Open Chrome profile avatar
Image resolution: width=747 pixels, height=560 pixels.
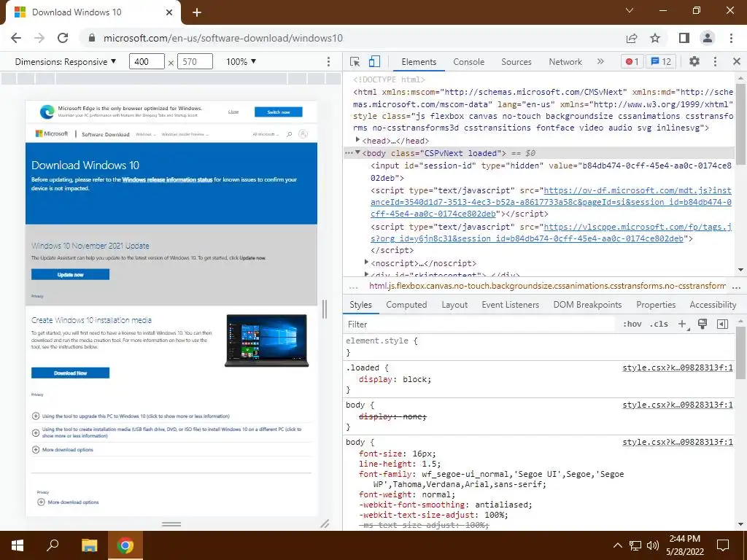708,38
